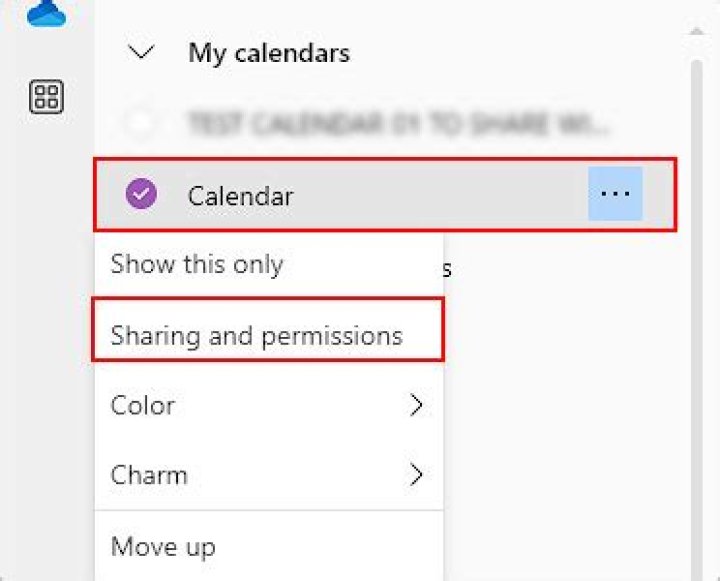Select the Color menu entry label
Screen dimensions: 720x581
pyautogui.click(x=143, y=405)
